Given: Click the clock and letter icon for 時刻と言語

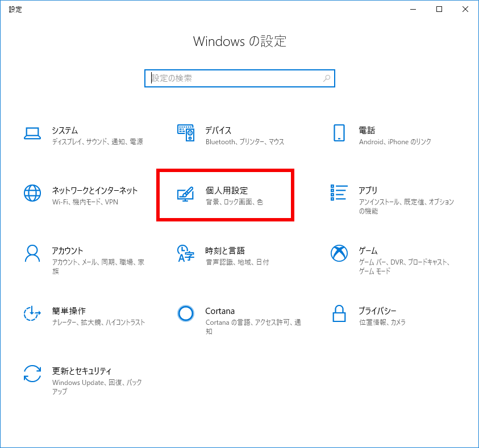Looking at the screenshot, I should click(x=186, y=253).
